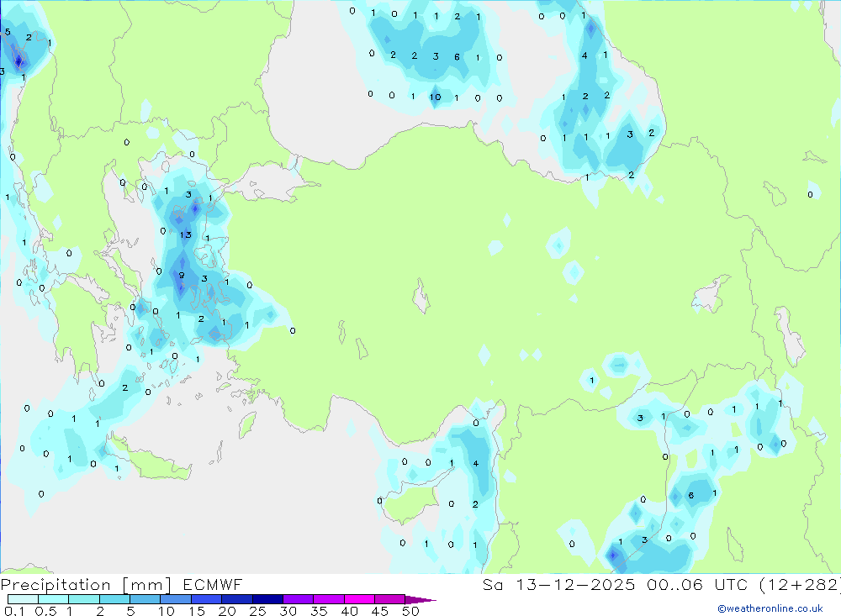Click the 35–40 mm legend color box
The image size is (841, 616).
click(x=329, y=599)
